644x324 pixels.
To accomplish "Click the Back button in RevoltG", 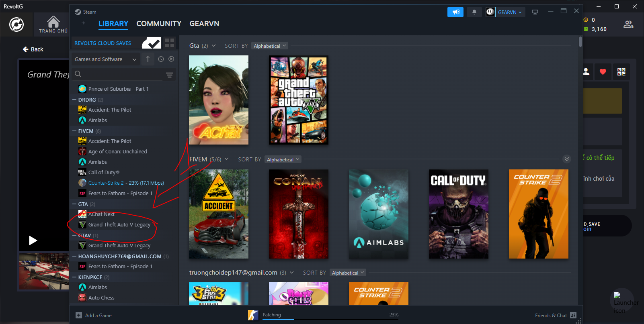I will click(33, 49).
